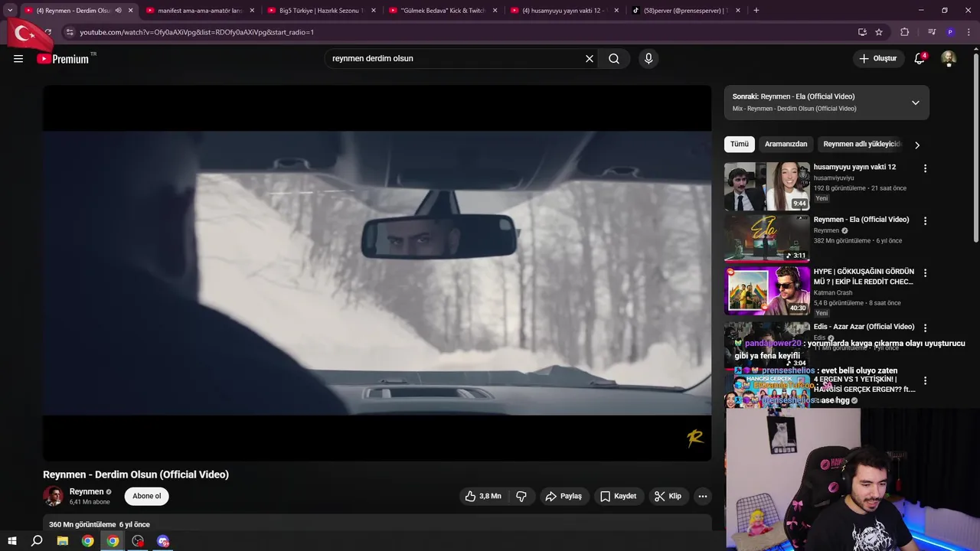The image size is (980, 551).
Task: Dislike the video with thumbs down
Action: coord(521,496)
